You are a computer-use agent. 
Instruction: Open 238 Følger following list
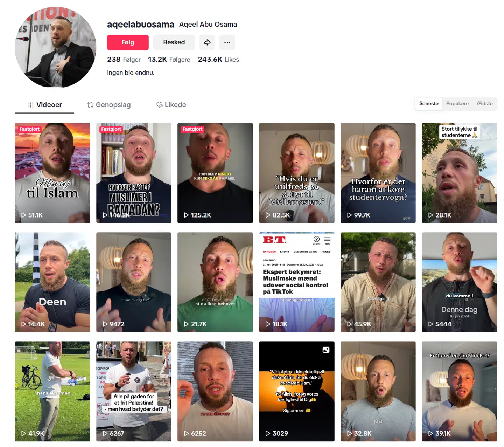tap(124, 60)
